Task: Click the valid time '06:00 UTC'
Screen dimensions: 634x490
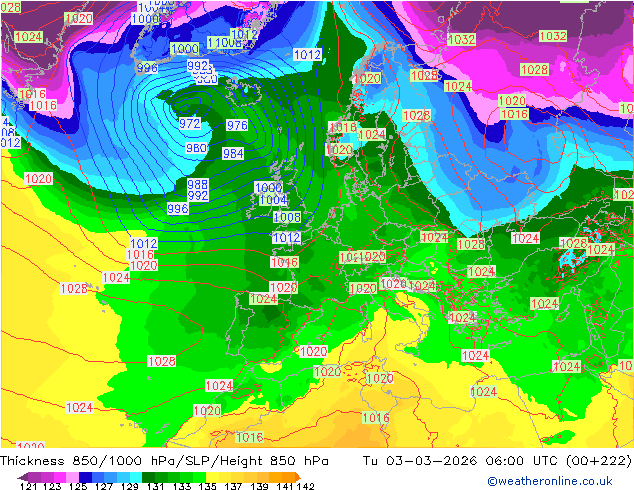Action: click(x=522, y=461)
